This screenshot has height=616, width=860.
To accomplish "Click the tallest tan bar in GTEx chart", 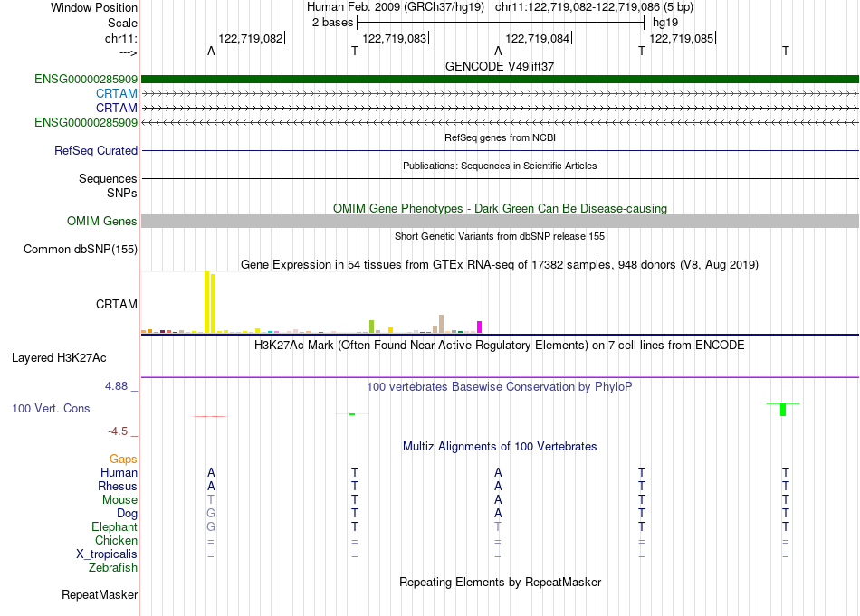I will [441, 324].
